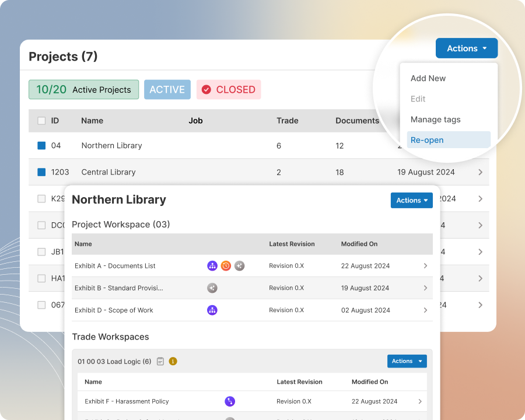Image resolution: width=525 pixels, height=420 pixels.
Task: Open the Load Logic Actions dropdown
Action: (x=407, y=361)
